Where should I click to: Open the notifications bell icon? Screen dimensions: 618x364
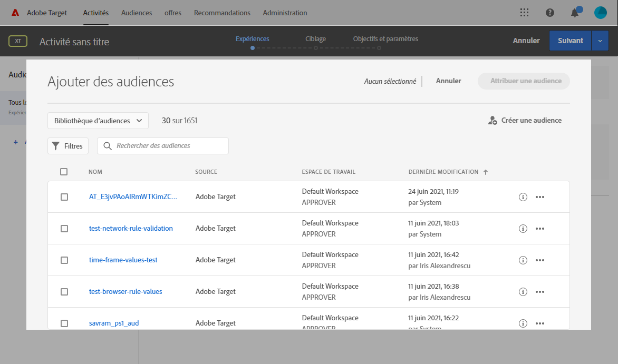point(575,13)
